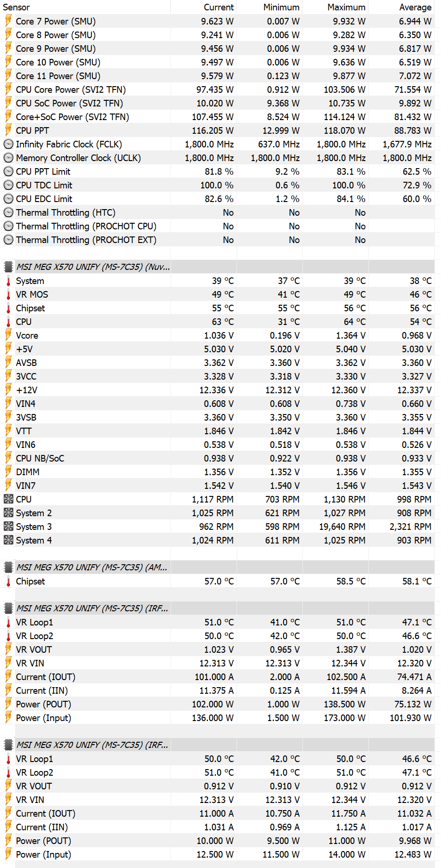Image resolution: width=441 pixels, height=868 pixels.
Task: Click the lightning icon beside Vcore
Action: coord(8,335)
